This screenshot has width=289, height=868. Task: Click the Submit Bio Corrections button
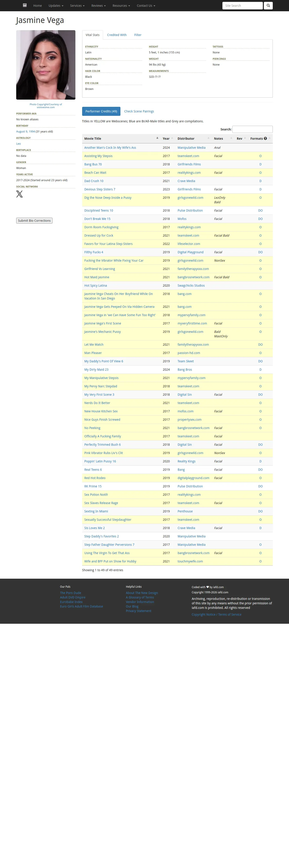34,221
